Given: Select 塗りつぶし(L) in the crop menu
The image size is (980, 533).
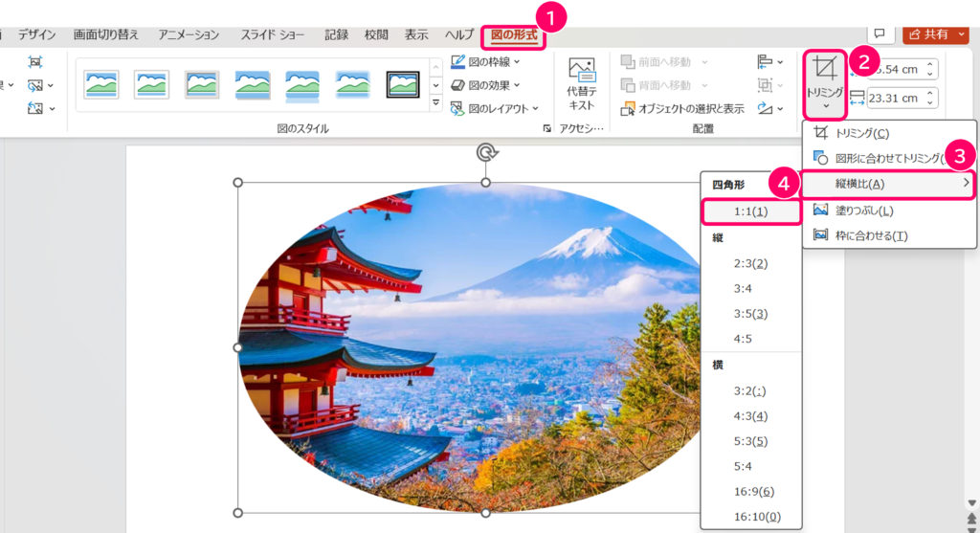Looking at the screenshot, I should (x=889, y=211).
